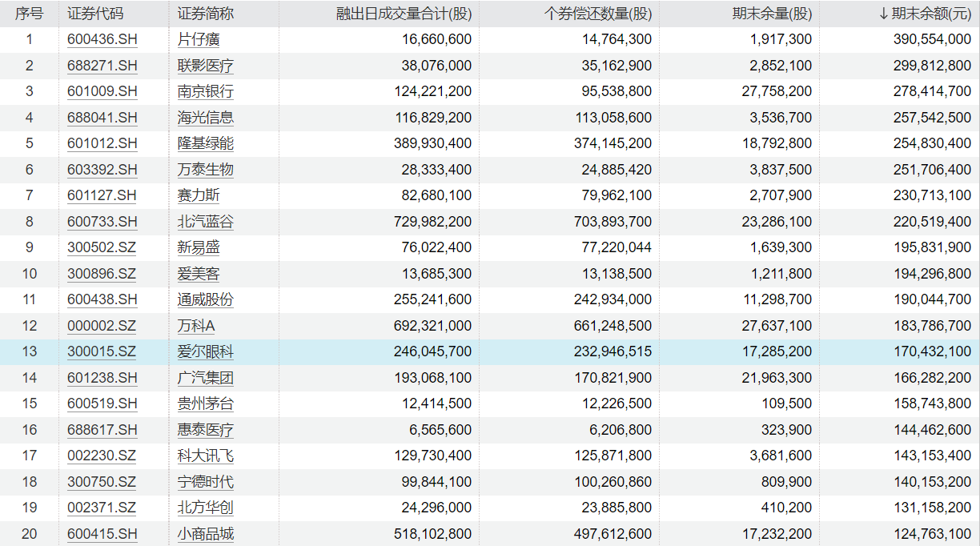Click the 个券偿还数量(股) column header
The width and height of the screenshot is (980, 546).
[597, 14]
